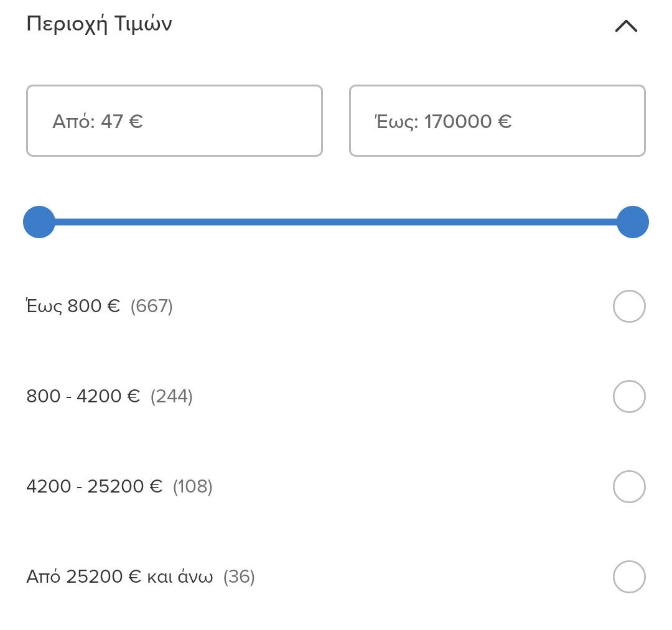Click the Από 25200 € και άνω label
Image resolution: width=672 pixels, height=630 pixels.
(x=119, y=577)
